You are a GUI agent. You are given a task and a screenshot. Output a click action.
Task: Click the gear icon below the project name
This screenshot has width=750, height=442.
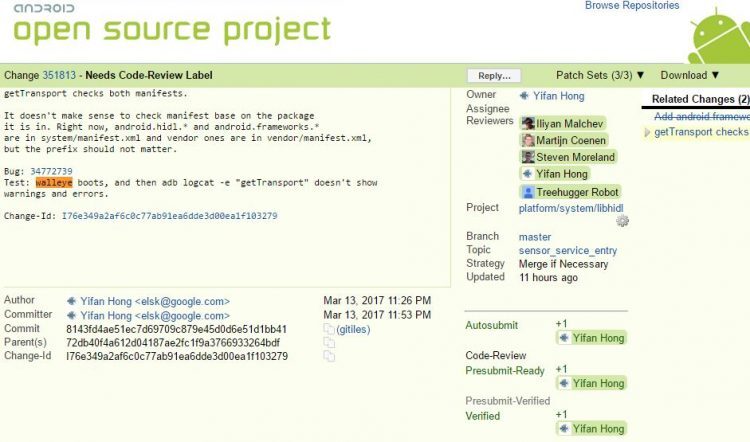point(622,222)
